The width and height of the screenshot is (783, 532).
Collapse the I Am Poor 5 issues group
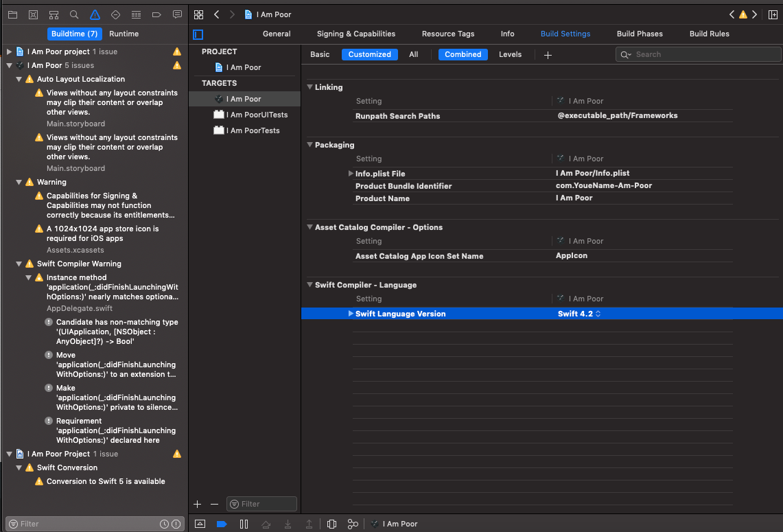point(9,65)
